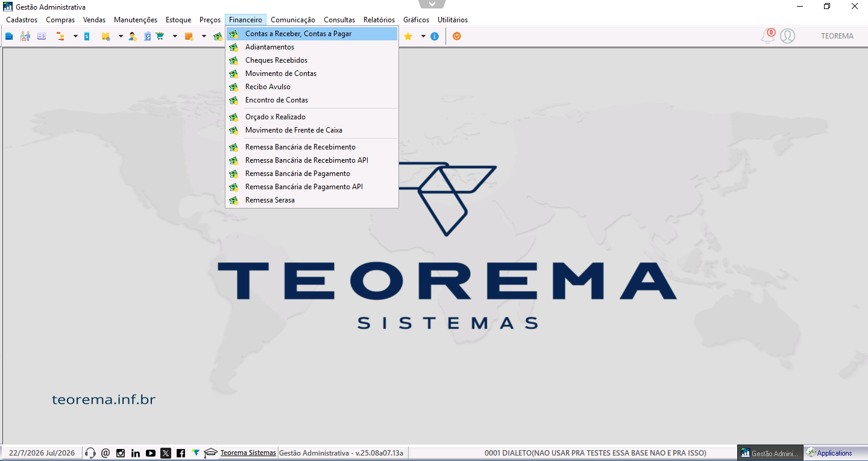Open the Consultas menu
This screenshot has width=868, height=461.
339,20
